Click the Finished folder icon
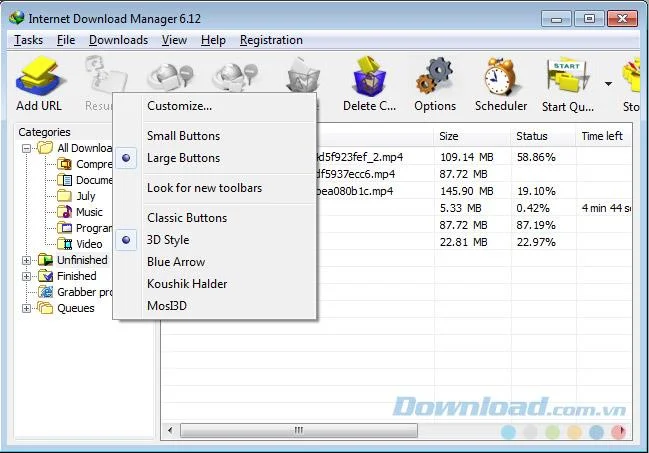The image size is (649, 453). [x=46, y=276]
